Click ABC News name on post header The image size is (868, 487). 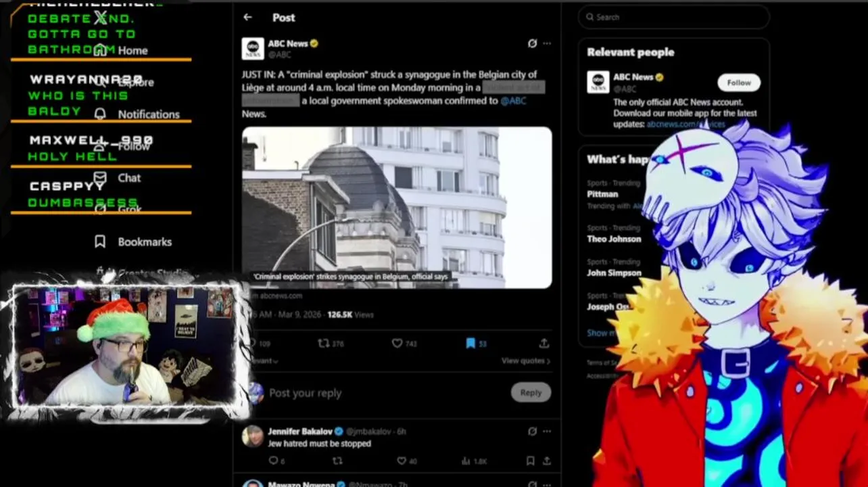tap(288, 43)
